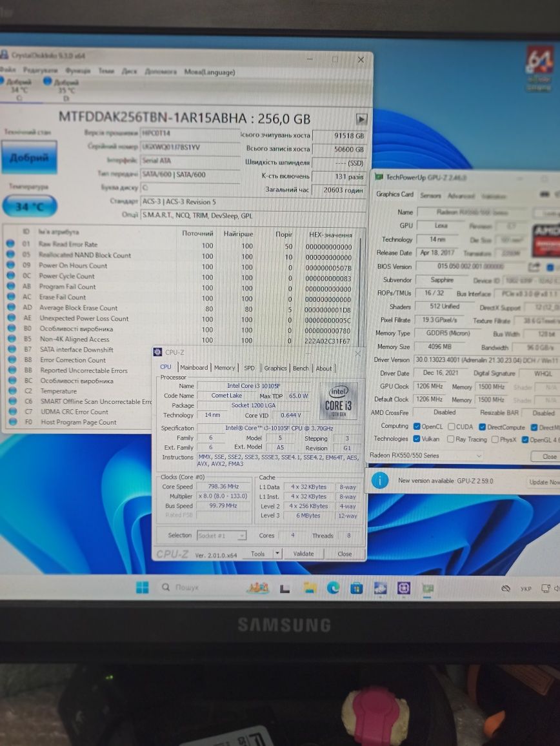Click the blue info icon in update notice
This screenshot has height=746, width=560.
(x=379, y=481)
